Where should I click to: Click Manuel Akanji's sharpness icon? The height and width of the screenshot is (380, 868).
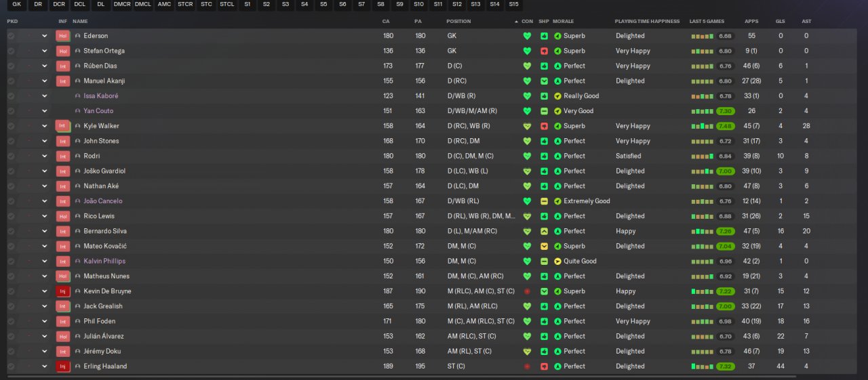click(x=544, y=81)
